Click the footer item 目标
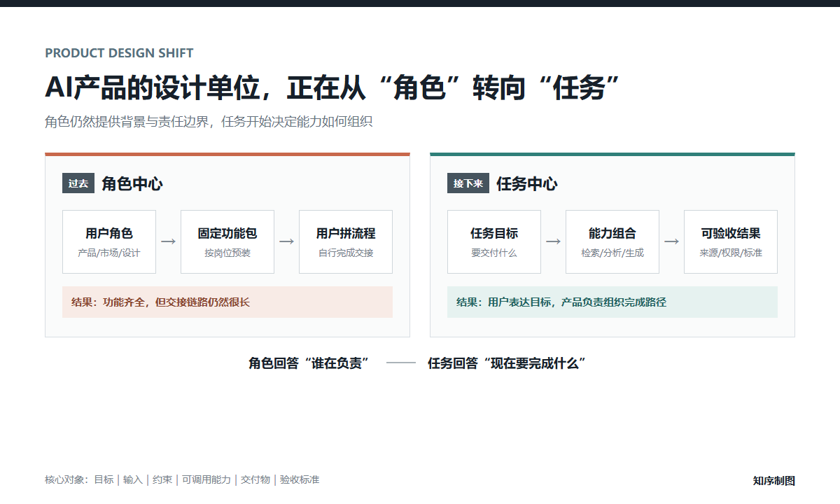The image size is (840, 504). [104, 479]
